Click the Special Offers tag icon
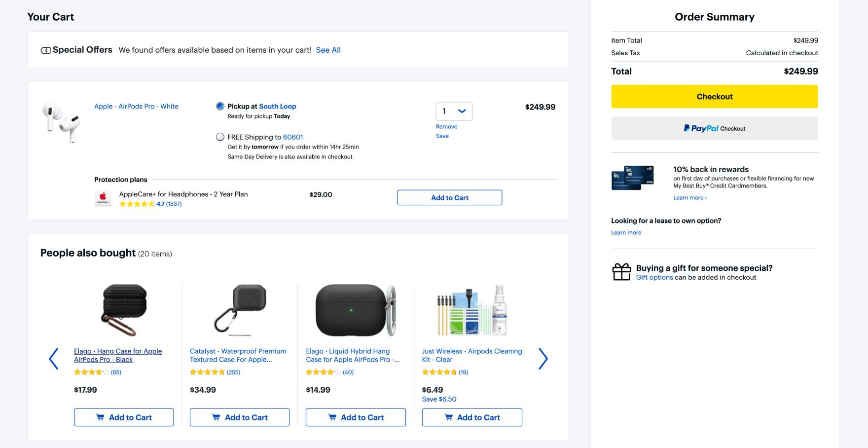Image resolution: width=868 pixels, height=448 pixels. coord(45,50)
